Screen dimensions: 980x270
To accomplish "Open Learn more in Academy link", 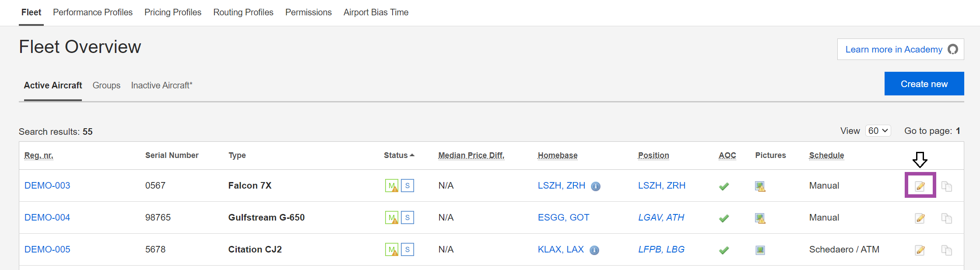I will 901,49.
